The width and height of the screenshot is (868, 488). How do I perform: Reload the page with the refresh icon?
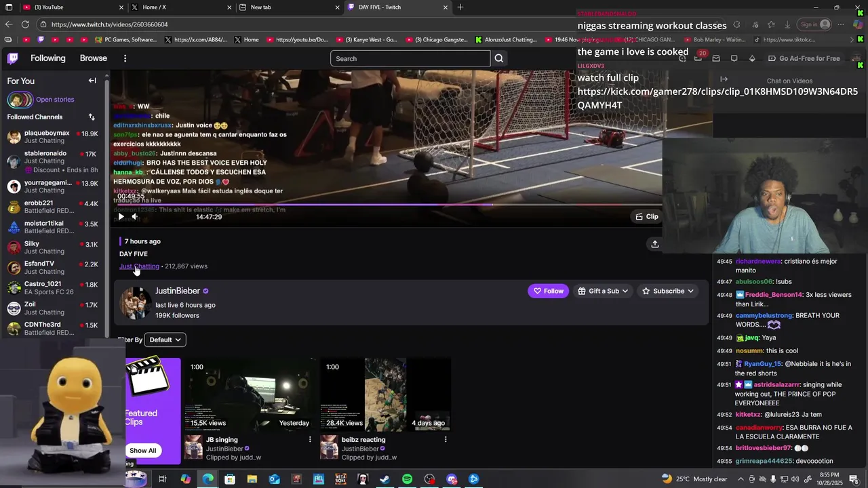click(25, 24)
